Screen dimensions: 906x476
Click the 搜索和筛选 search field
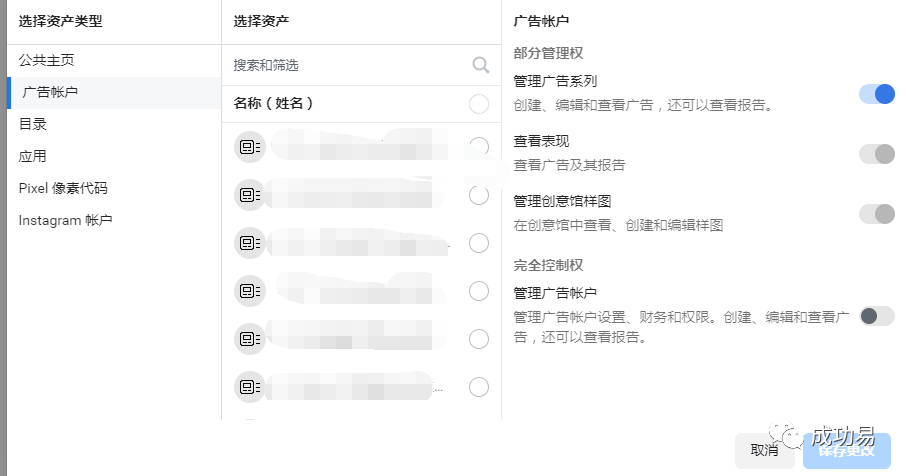tap(361, 65)
